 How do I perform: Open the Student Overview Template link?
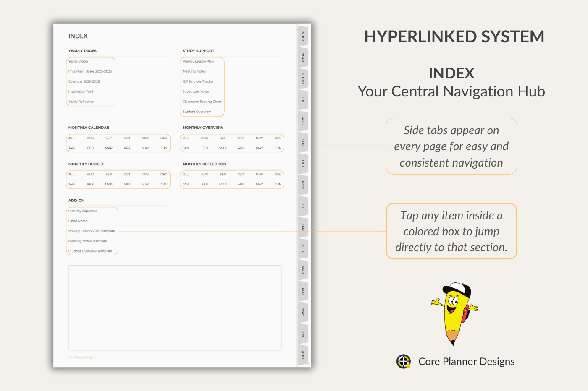90,251
